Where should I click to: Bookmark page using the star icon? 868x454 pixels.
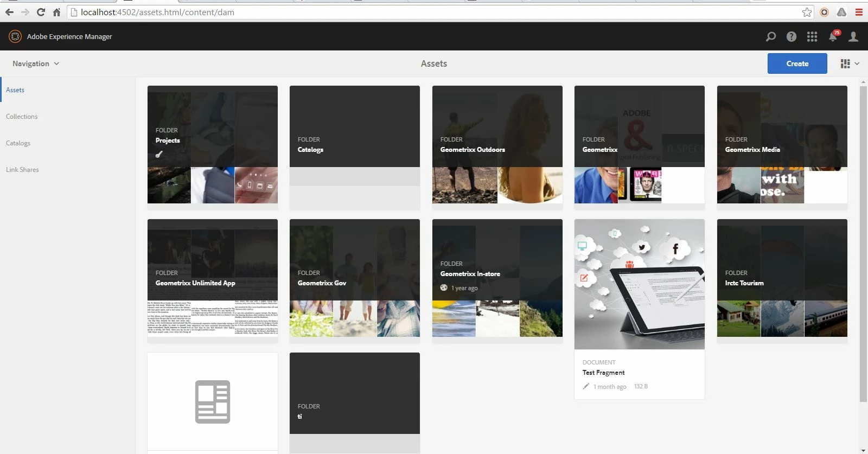click(x=807, y=12)
